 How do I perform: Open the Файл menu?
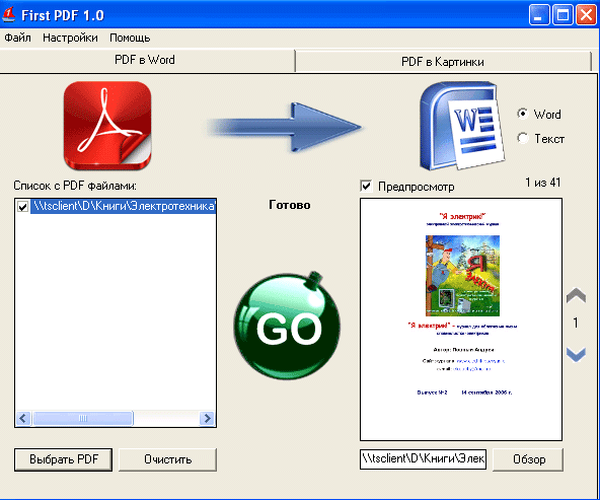(x=17, y=38)
